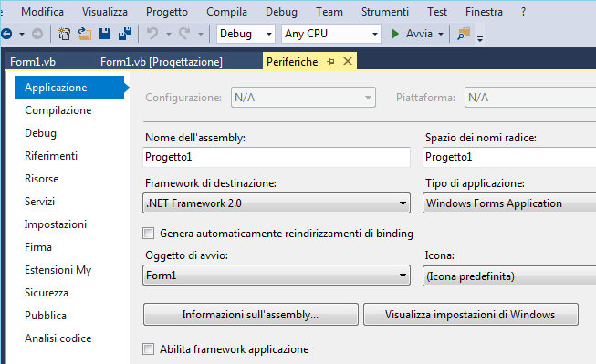
Task: Open the Debug menu in menu bar
Action: point(281,12)
